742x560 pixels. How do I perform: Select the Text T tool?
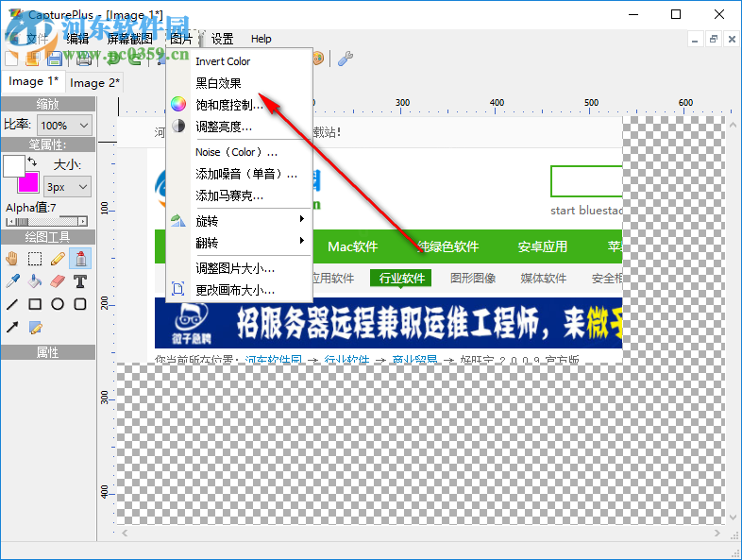tap(80, 281)
